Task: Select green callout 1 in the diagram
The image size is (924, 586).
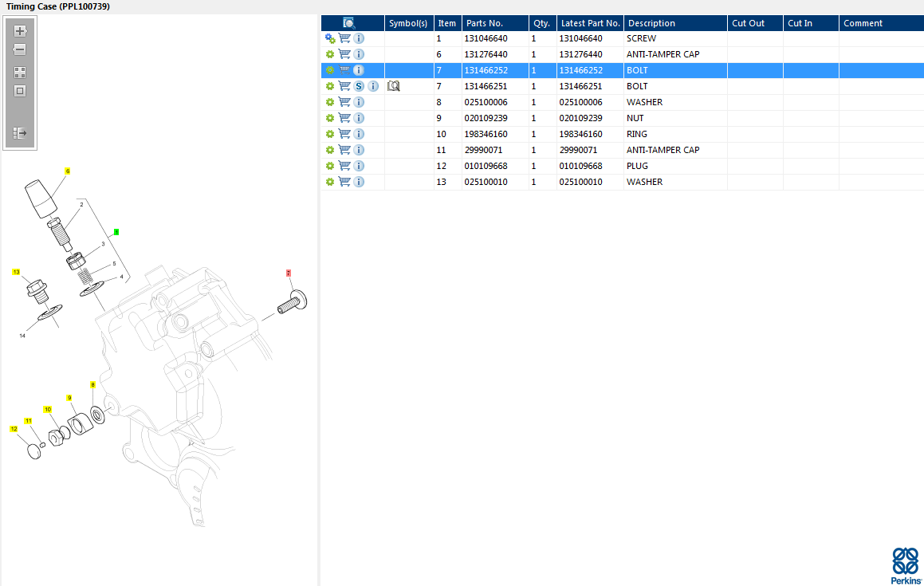Action: (x=116, y=232)
